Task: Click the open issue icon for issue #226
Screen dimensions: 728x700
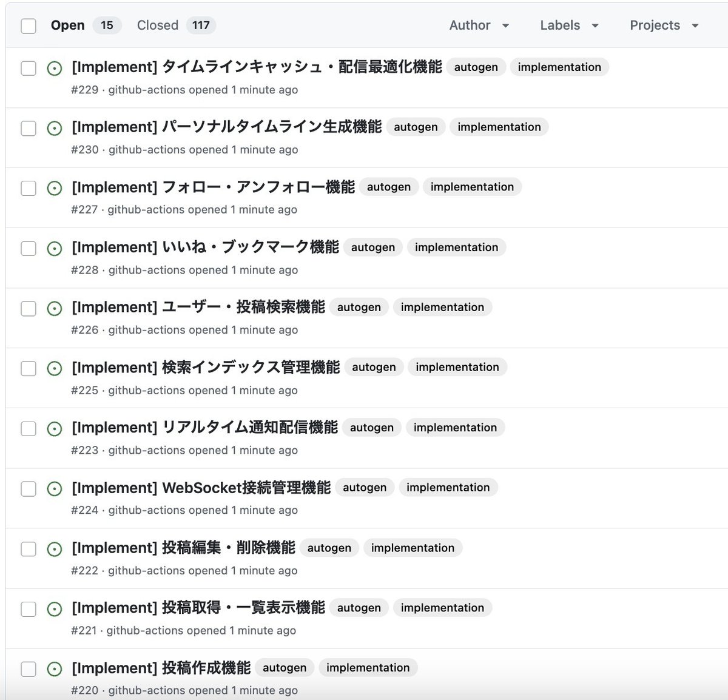Action: tap(54, 308)
